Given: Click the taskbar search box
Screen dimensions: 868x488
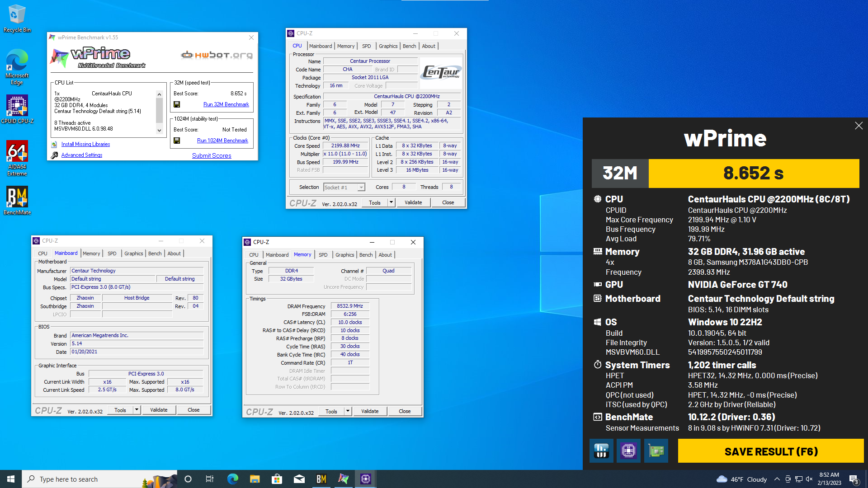Looking at the screenshot, I should 99,479.
